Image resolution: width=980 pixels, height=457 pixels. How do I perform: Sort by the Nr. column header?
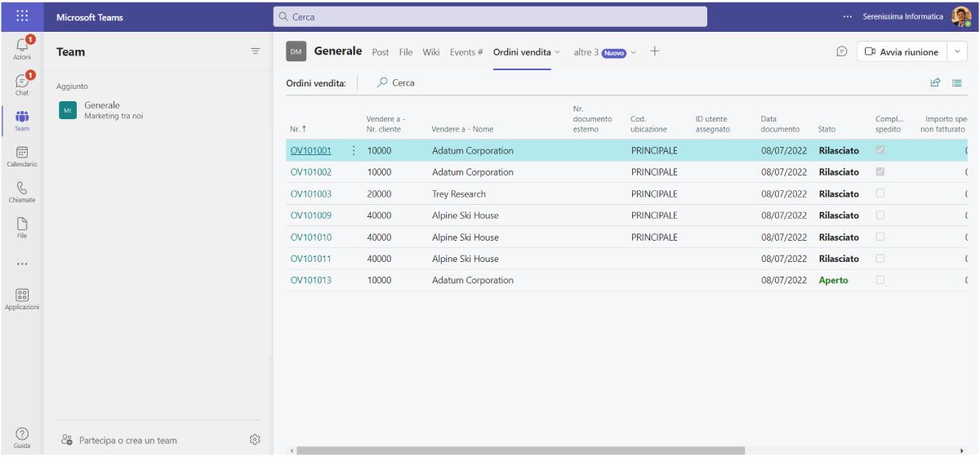(298, 129)
